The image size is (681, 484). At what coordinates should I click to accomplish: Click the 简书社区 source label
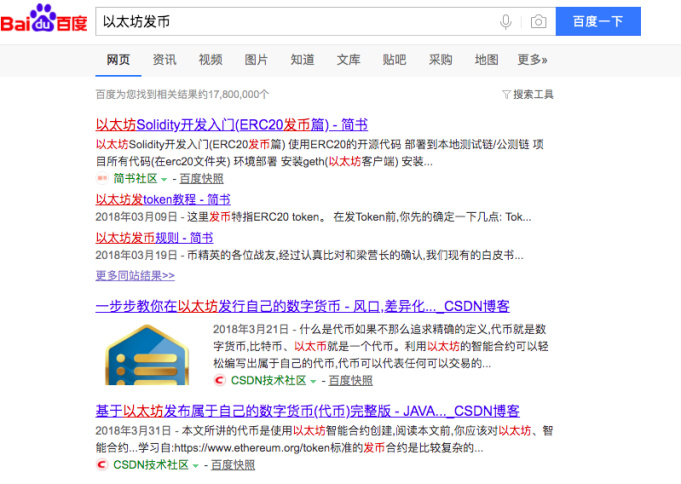135,179
